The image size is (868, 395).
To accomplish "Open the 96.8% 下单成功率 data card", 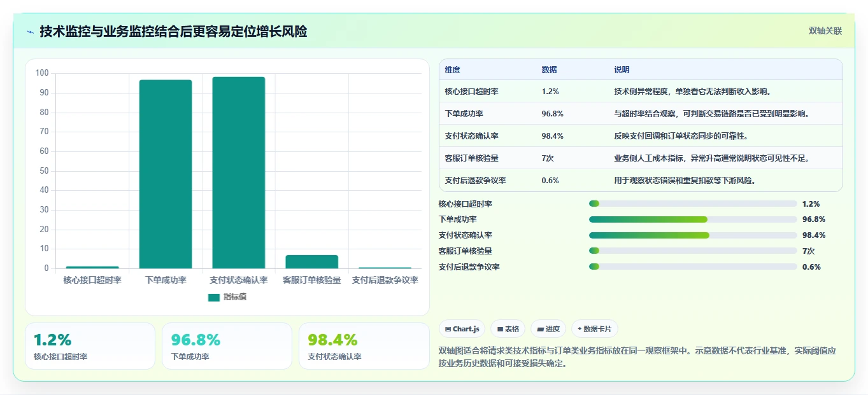I will [227, 346].
